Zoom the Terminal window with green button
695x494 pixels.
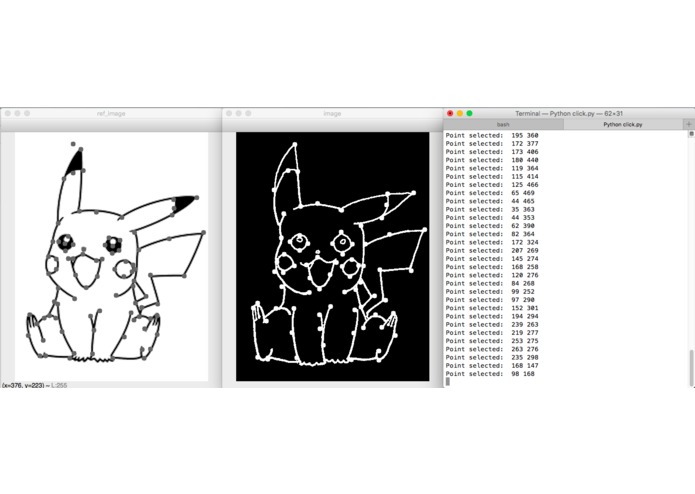[470, 113]
